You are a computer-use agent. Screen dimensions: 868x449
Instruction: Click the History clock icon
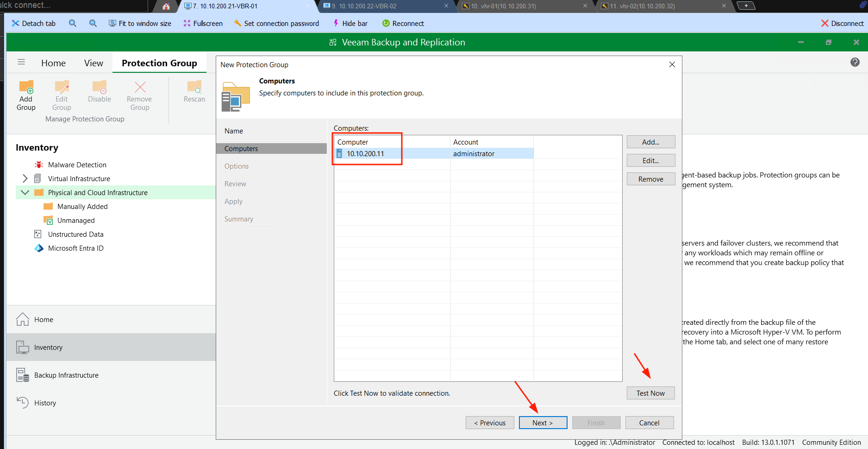click(x=23, y=402)
